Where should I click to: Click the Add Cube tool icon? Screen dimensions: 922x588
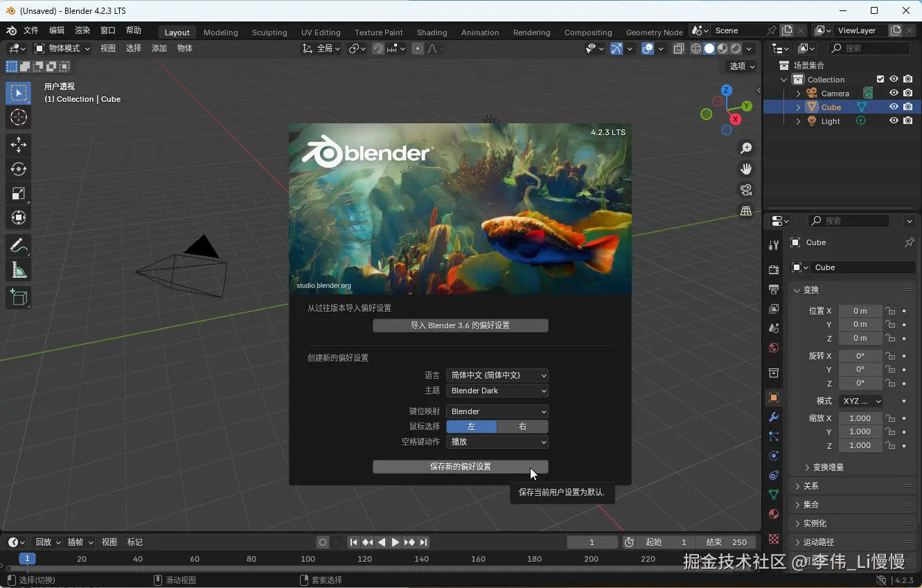[19, 298]
